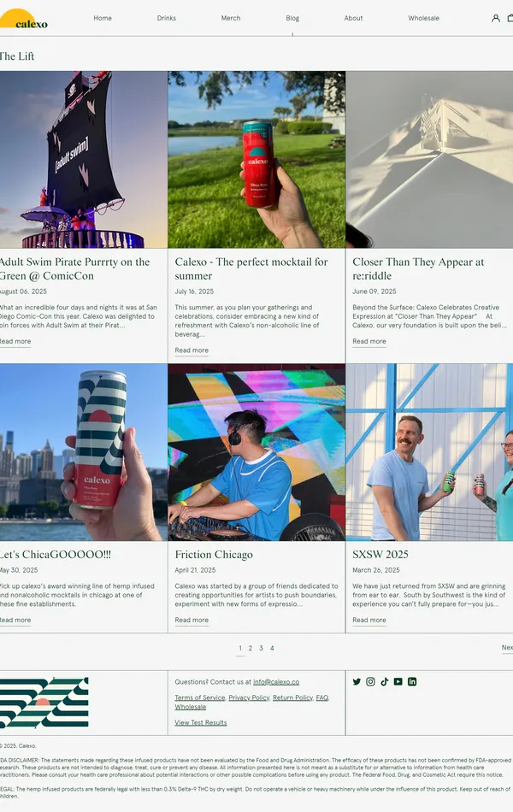Go to the Merch page
The image size is (513, 812).
click(231, 18)
